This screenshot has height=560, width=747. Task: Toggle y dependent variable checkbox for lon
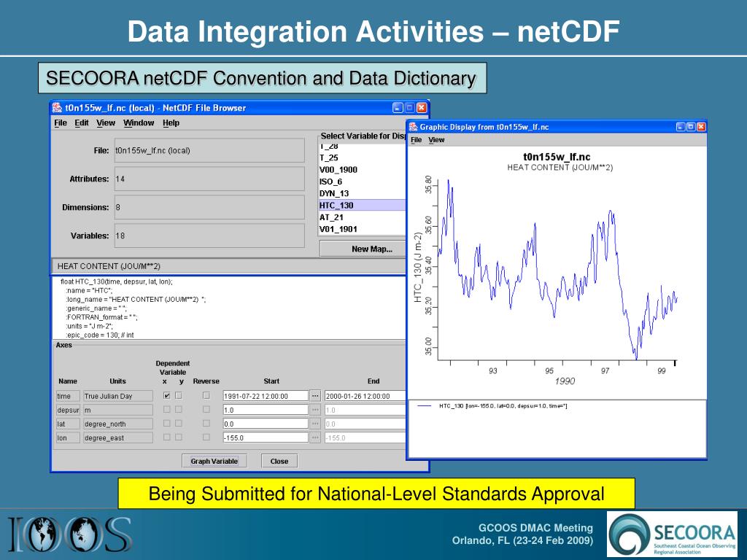click(179, 437)
